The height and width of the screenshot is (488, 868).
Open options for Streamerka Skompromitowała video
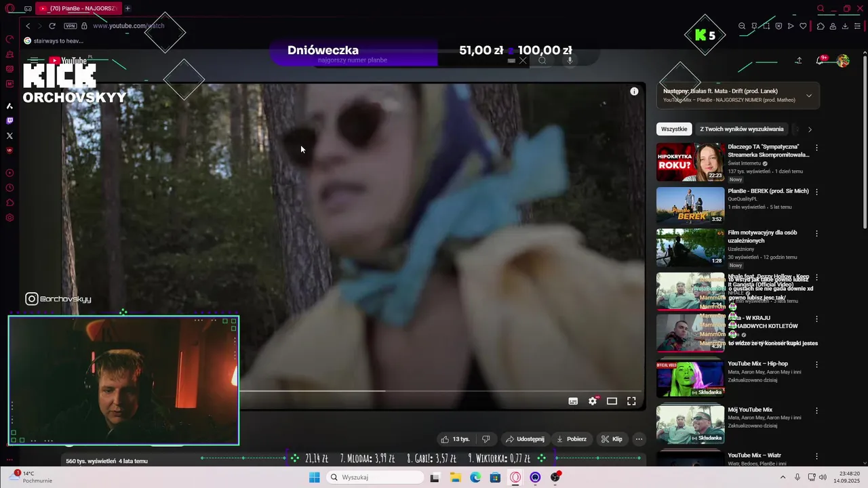(x=816, y=148)
